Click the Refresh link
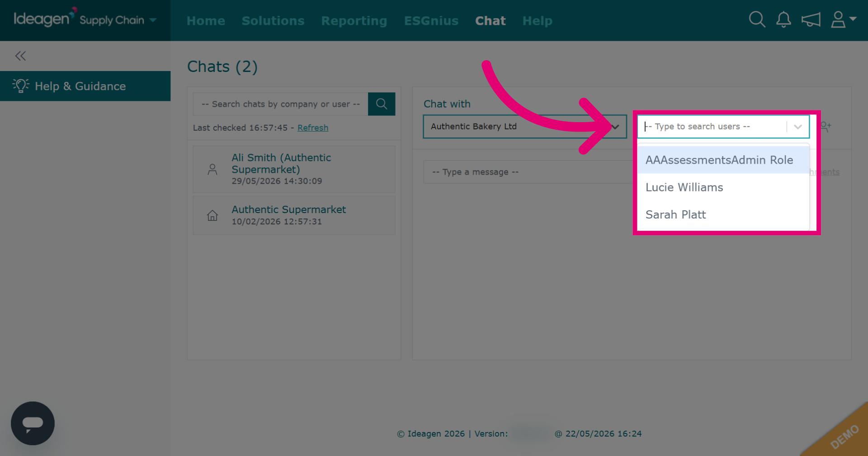The image size is (868, 456). coord(313,128)
